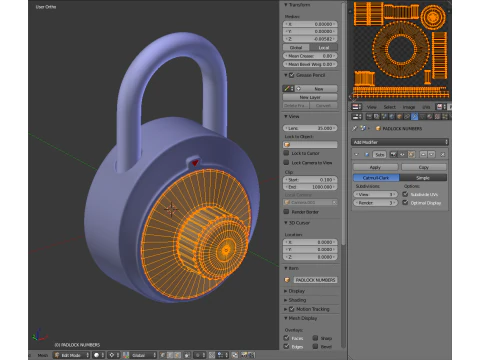
Task: Collapse the Transform panel
Action: click(x=286, y=5)
